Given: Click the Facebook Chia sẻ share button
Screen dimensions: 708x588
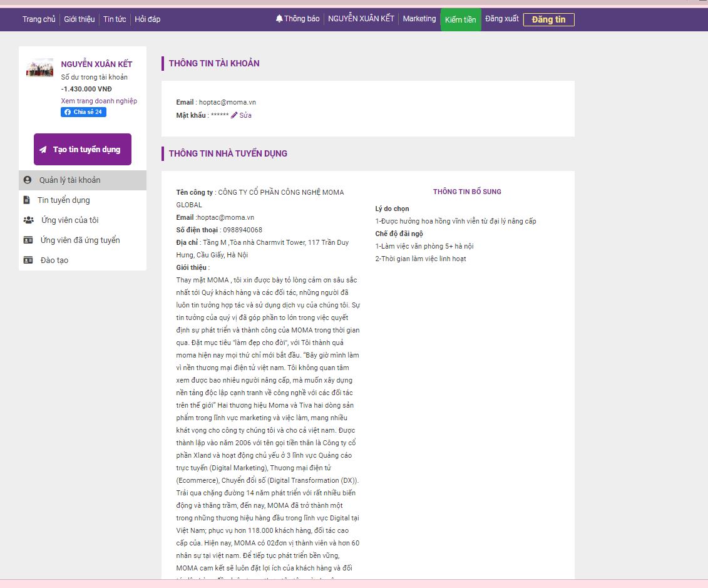Looking at the screenshot, I should tap(83, 112).
